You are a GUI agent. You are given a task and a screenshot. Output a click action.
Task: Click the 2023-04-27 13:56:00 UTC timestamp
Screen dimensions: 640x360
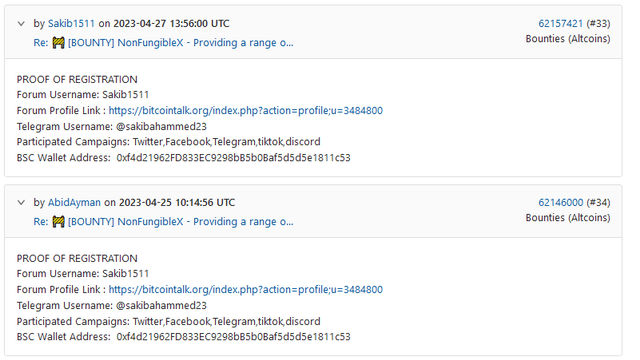[x=171, y=24]
